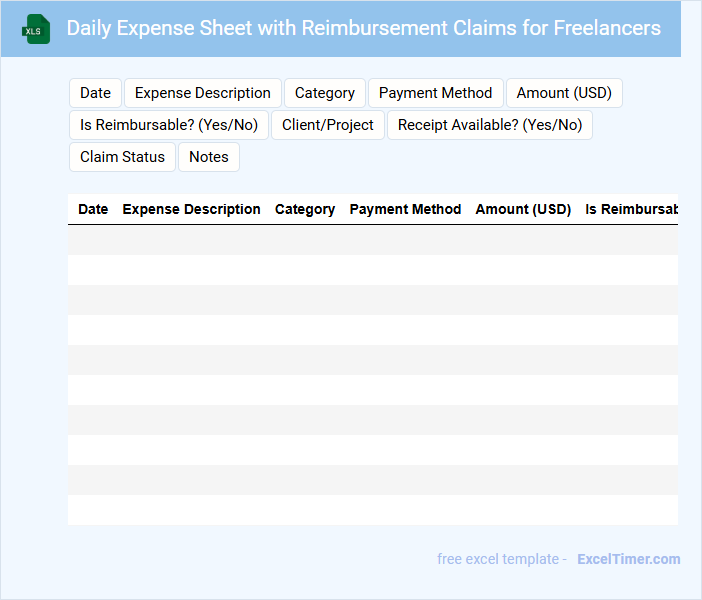This screenshot has height=600, width=702.
Task: Click the Is Reimbursable column header
Action: point(630,209)
